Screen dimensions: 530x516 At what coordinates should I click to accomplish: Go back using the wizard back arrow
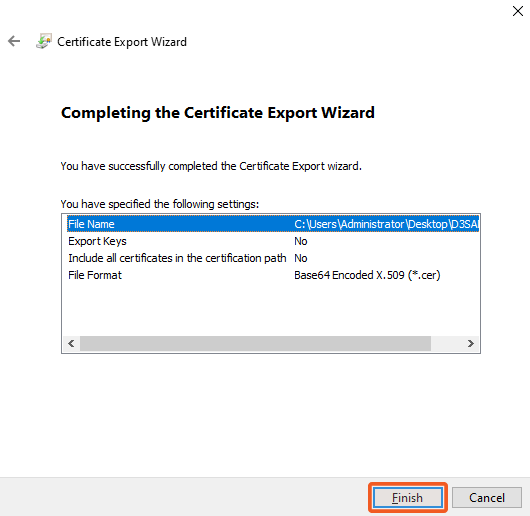[x=14, y=41]
